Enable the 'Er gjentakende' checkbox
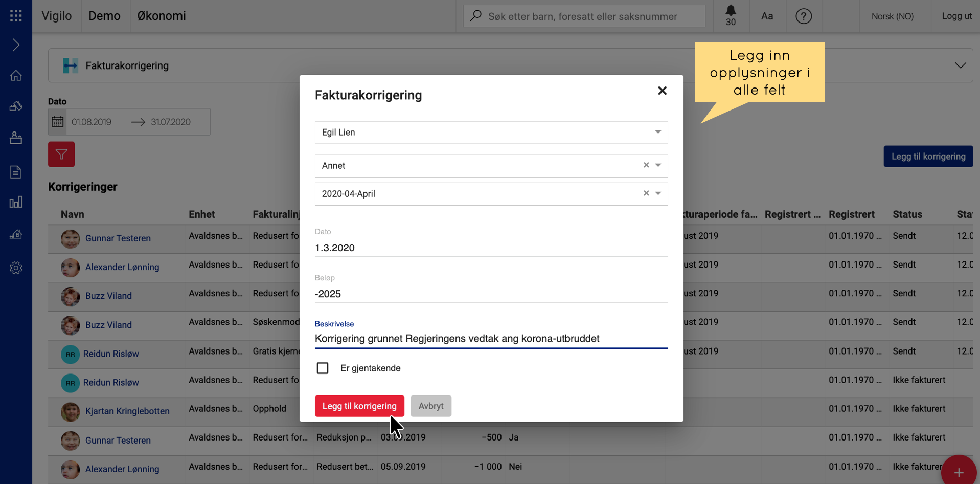The height and width of the screenshot is (484, 980). (323, 368)
